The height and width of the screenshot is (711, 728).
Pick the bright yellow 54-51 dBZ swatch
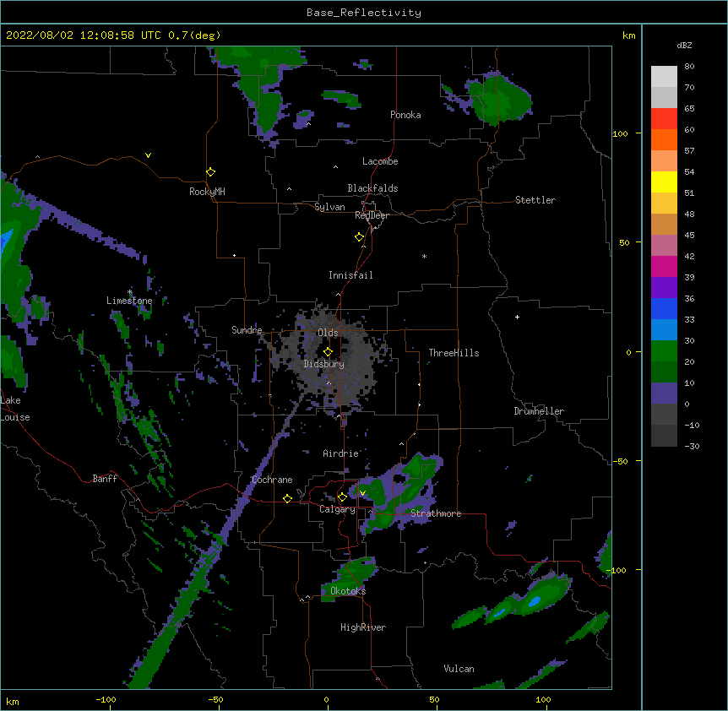click(664, 182)
